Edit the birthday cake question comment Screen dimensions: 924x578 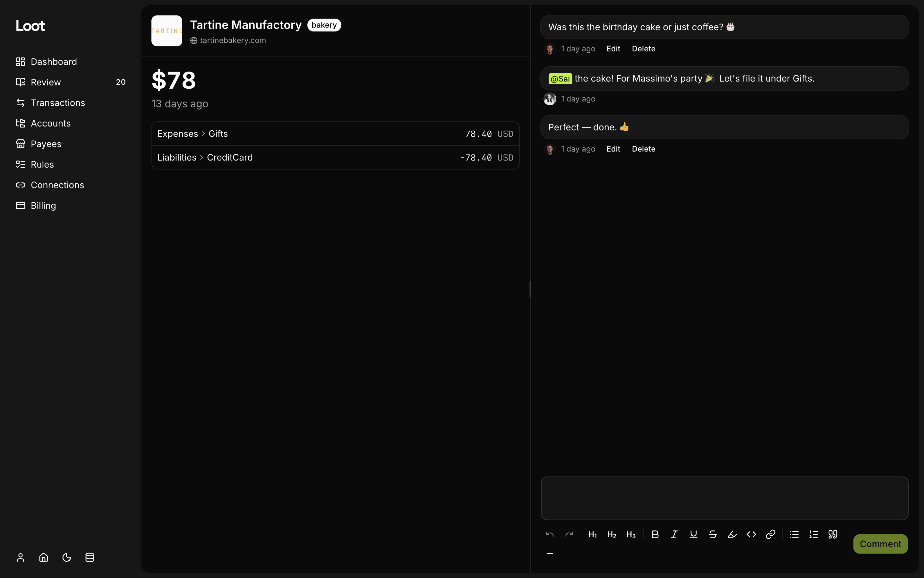tap(613, 49)
